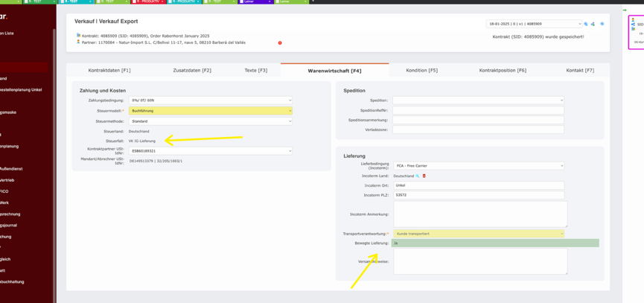Open the Kontraktposition [F6] tab
This screenshot has height=303, width=644.
tap(503, 71)
